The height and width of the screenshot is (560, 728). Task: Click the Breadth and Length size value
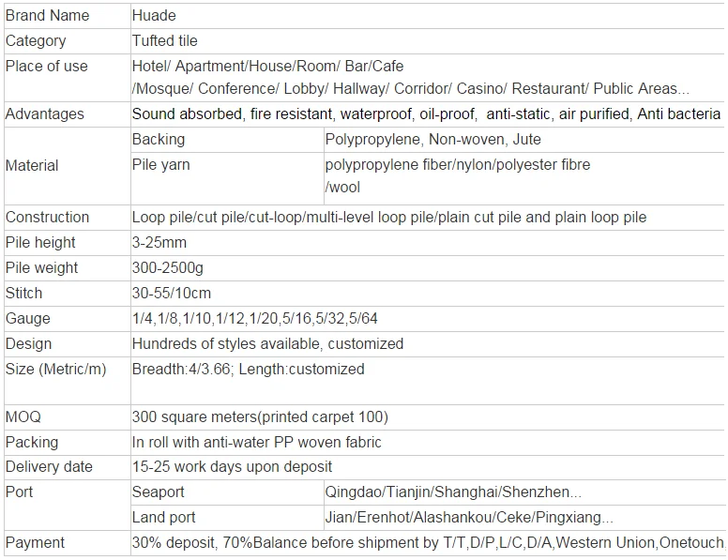[x=249, y=370]
